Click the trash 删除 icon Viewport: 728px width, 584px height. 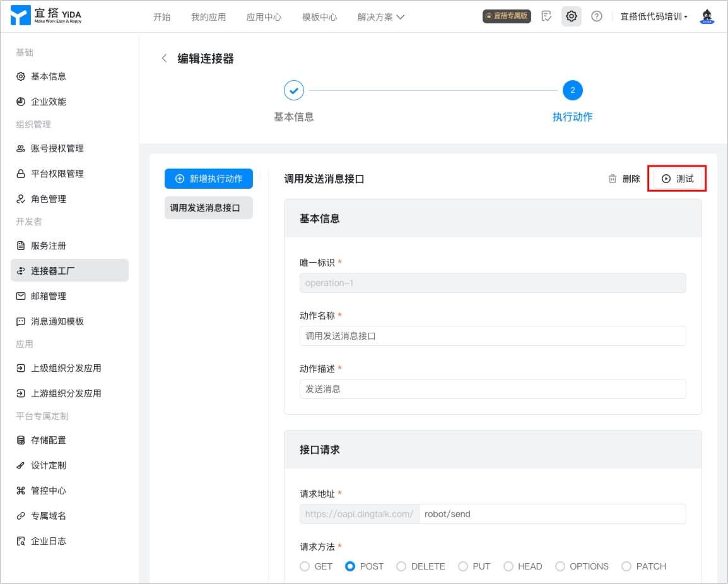(613, 179)
